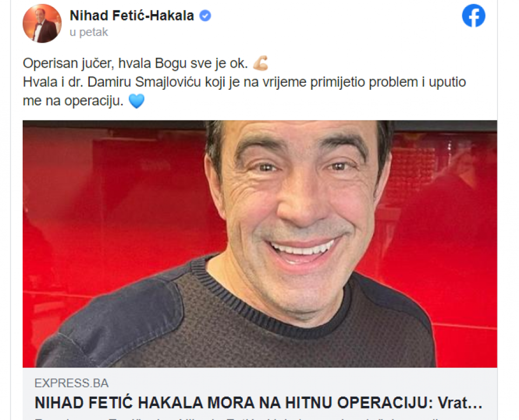
Task: Open the article preview photo
Action: [260, 244]
